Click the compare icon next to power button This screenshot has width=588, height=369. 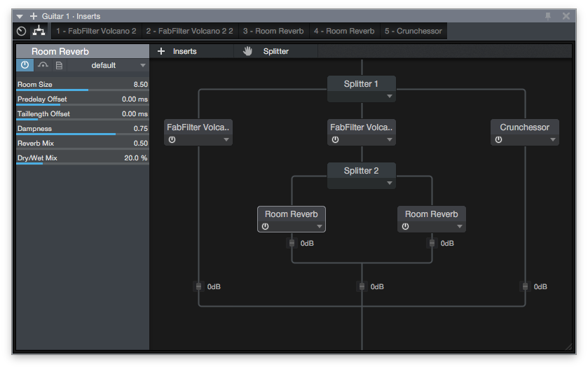[x=43, y=65]
